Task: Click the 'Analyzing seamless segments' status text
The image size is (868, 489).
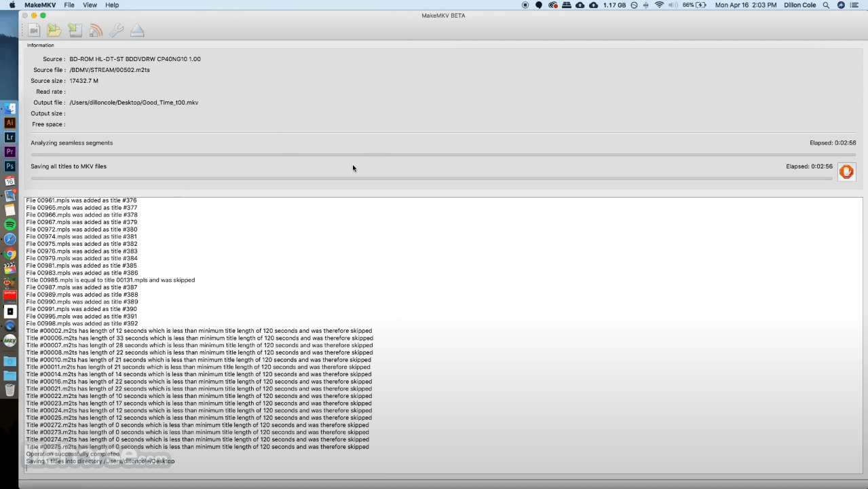Action: [x=71, y=143]
